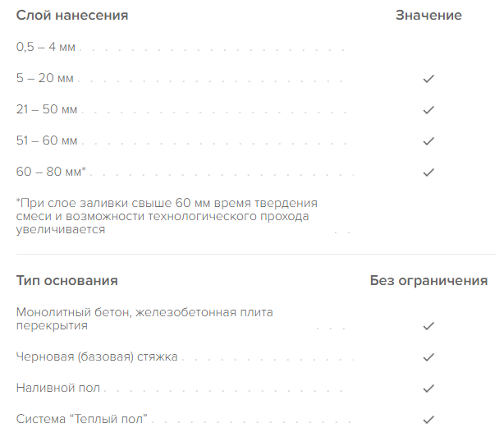This screenshot has width=504, height=437.
Task: Select the Слой нанесения heading
Action: [72, 15]
